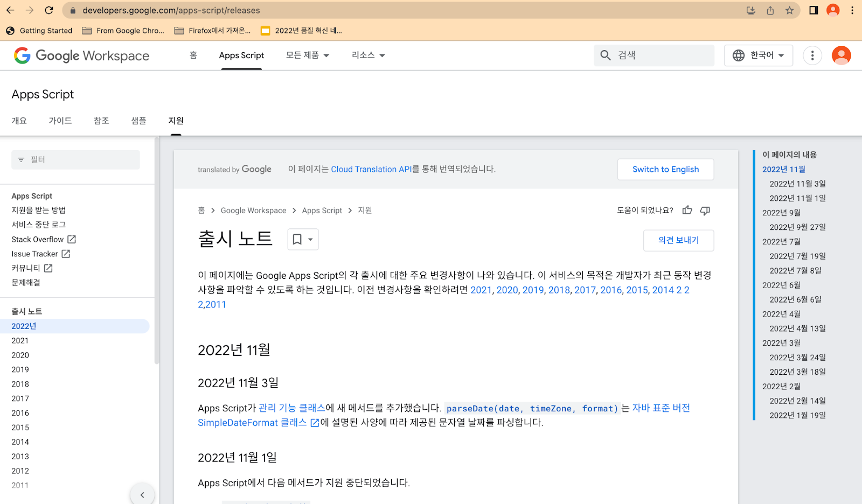Open the From Google Chrome bookmark folder
Viewport: 862px width, 504px height.
coord(123,31)
